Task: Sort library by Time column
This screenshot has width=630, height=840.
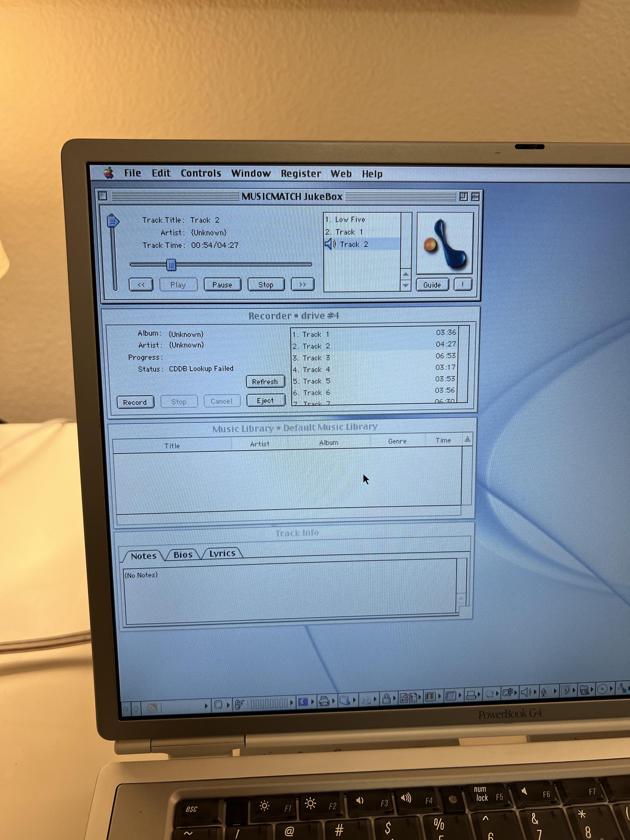Action: click(443, 440)
